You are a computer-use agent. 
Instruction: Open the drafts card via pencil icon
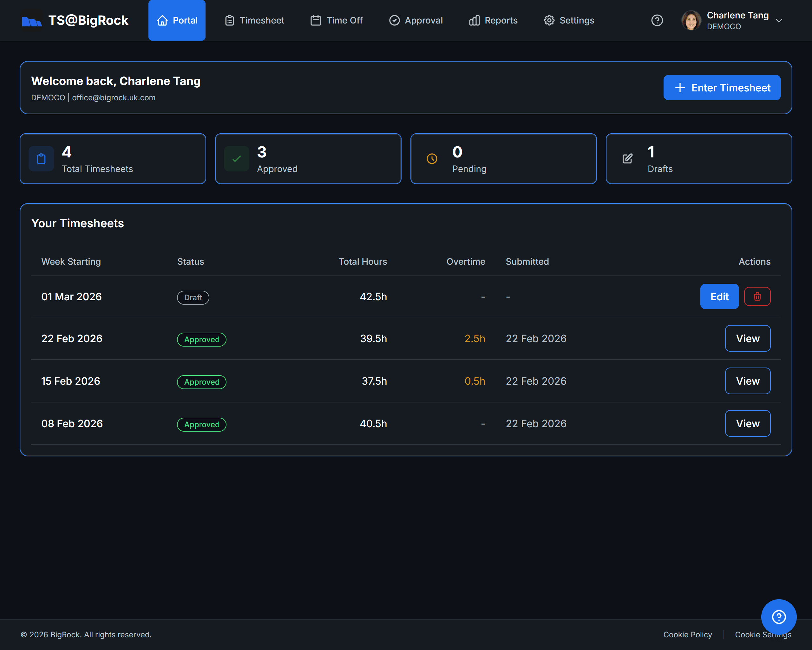pos(627,159)
